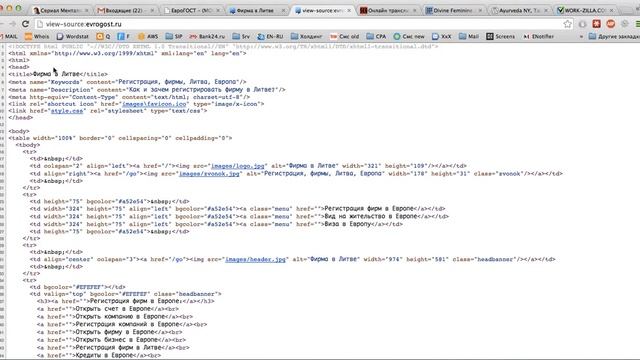The image size is (640, 360).
Task: Open the images/logo.jpg source link
Action: [x=238, y=166]
